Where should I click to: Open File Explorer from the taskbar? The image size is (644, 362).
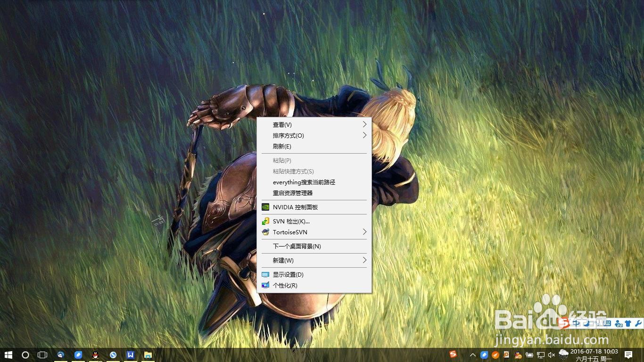[x=148, y=355]
